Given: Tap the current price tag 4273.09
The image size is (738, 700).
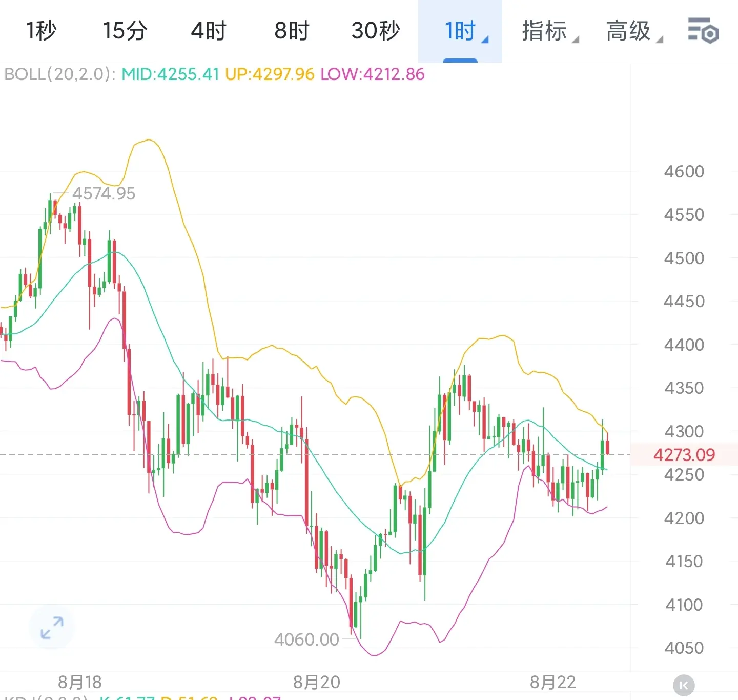Looking at the screenshot, I should (x=684, y=455).
